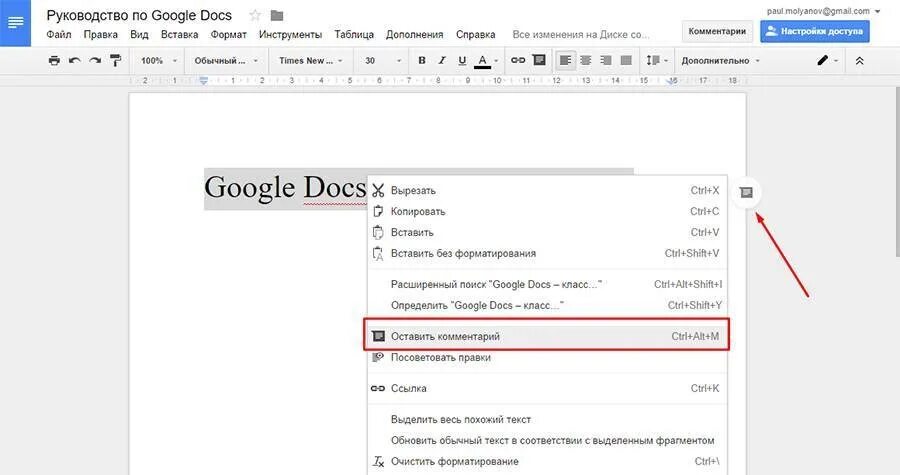Click the selected Google Docs heading text

285,188
